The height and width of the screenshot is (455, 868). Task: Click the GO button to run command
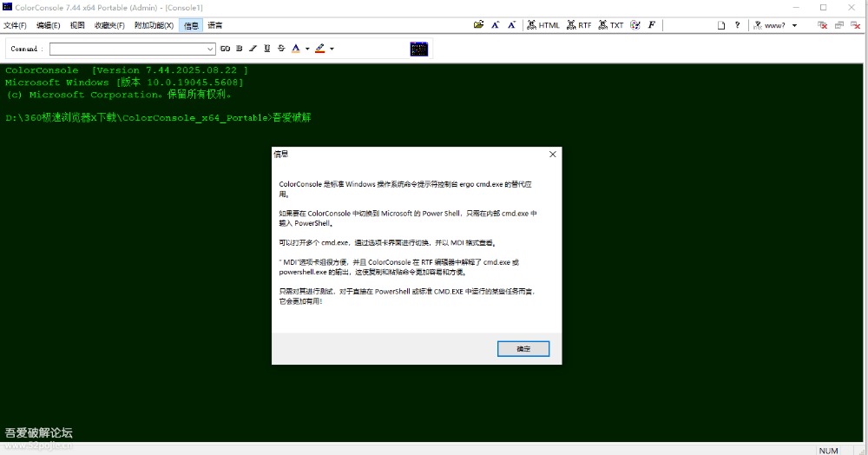(225, 49)
